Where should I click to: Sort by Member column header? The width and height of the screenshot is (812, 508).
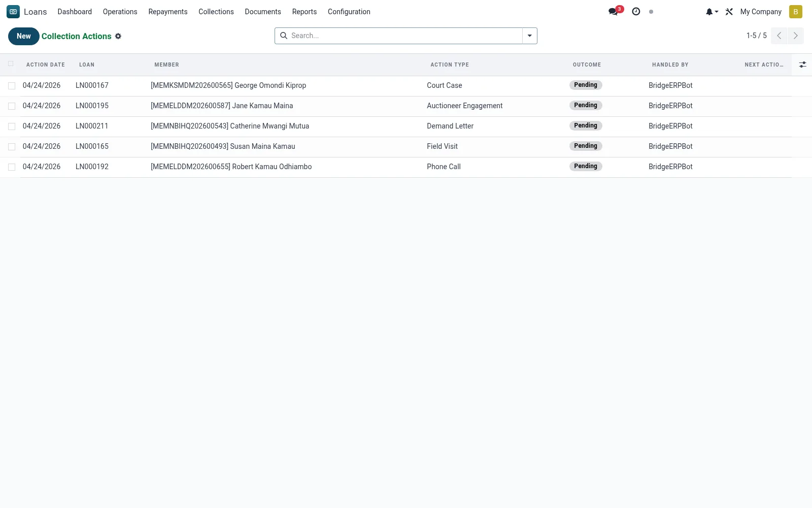[x=166, y=65]
